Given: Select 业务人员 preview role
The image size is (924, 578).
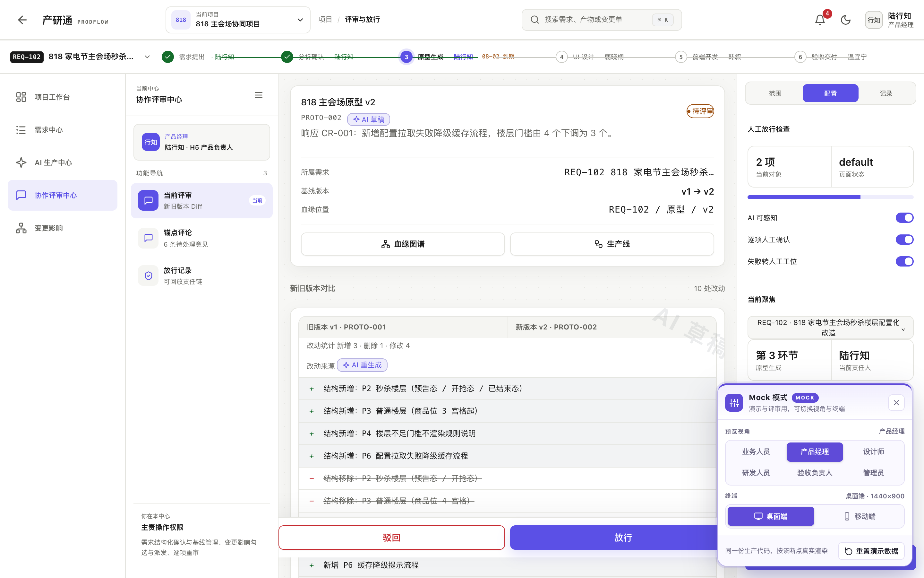Looking at the screenshot, I should 756,452.
